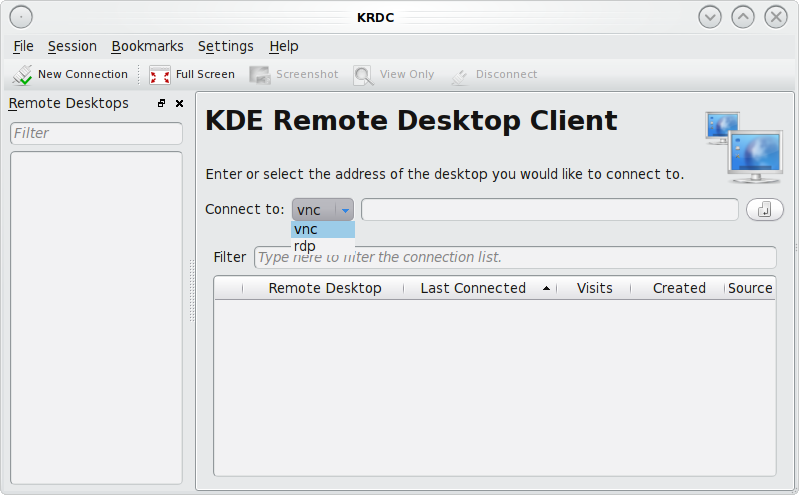The width and height of the screenshot is (799, 495).
Task: Click the protocol combo box arrow
Action: (345, 210)
